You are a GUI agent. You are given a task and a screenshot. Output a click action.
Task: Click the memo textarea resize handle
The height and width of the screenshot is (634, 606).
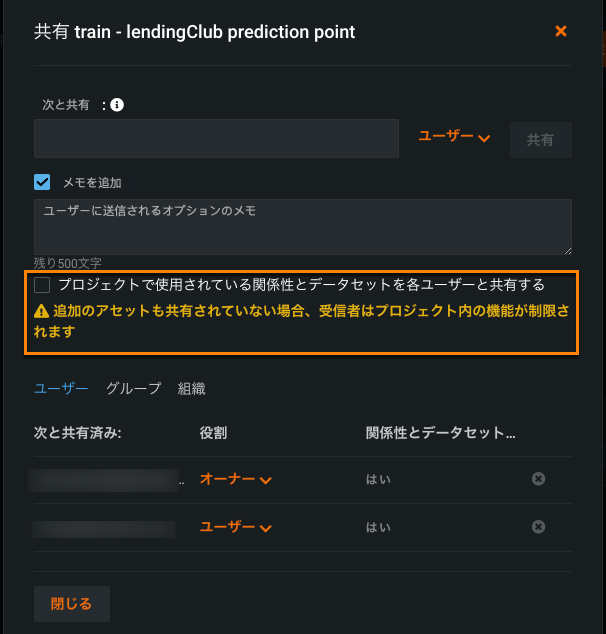pyautogui.click(x=567, y=250)
